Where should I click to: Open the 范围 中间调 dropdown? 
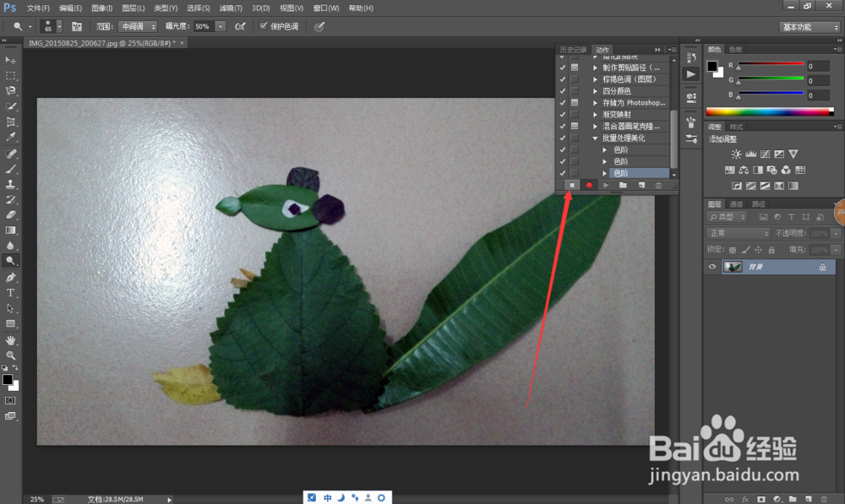pyautogui.click(x=138, y=26)
